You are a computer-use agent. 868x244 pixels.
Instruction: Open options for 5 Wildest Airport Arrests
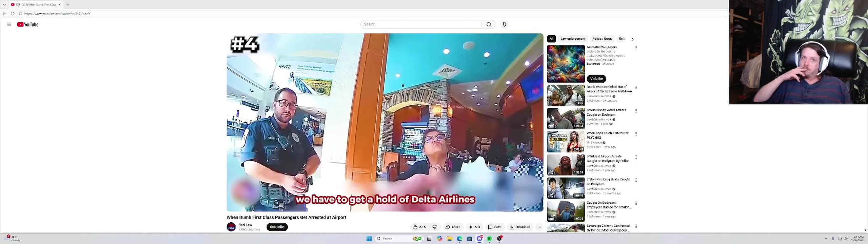pos(636,157)
